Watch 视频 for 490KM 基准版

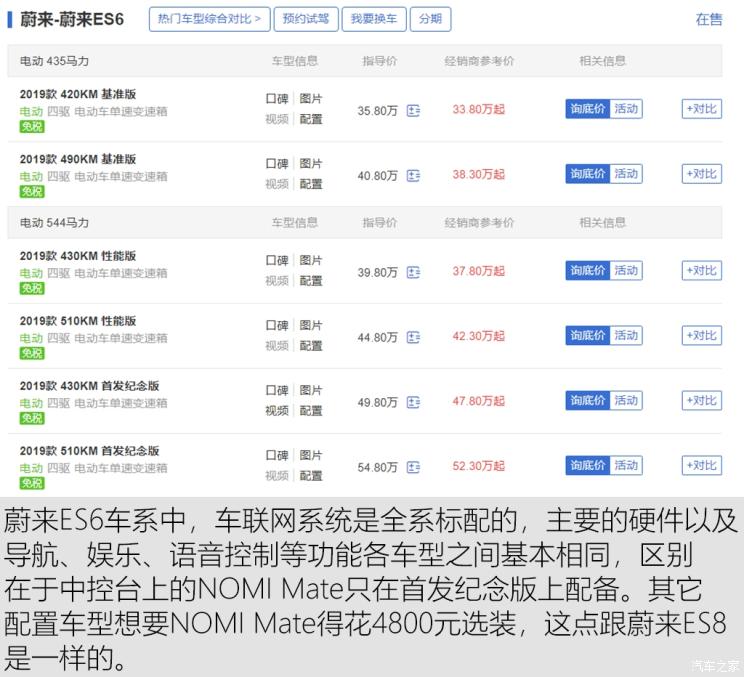pyautogui.click(x=276, y=184)
